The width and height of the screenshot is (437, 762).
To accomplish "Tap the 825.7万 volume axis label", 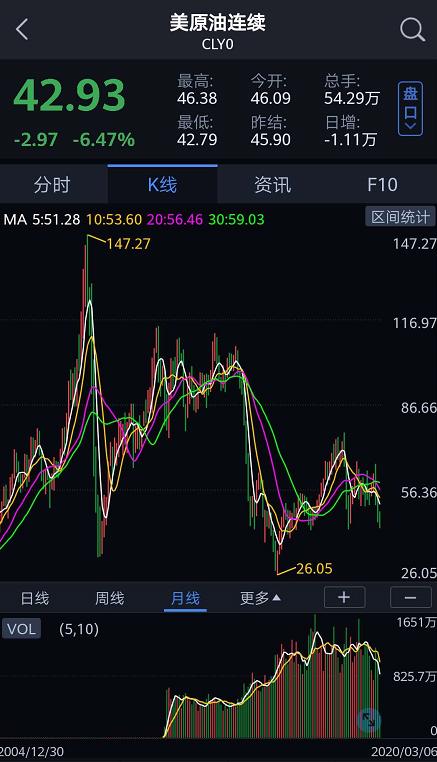I will click(415, 676).
